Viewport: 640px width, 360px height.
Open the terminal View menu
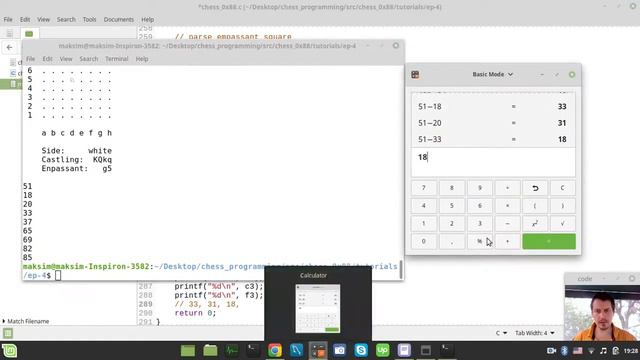tap(66, 59)
